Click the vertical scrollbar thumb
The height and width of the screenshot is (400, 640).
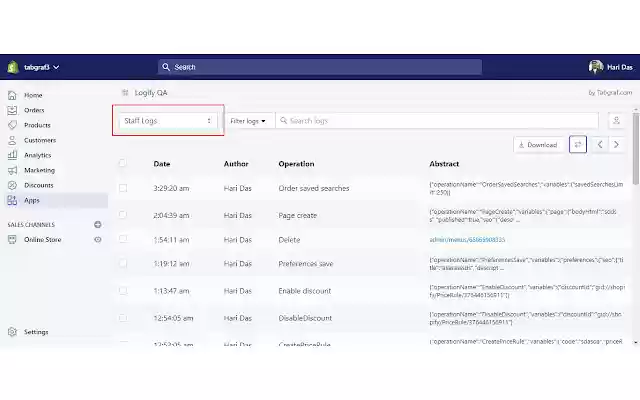click(x=636, y=149)
